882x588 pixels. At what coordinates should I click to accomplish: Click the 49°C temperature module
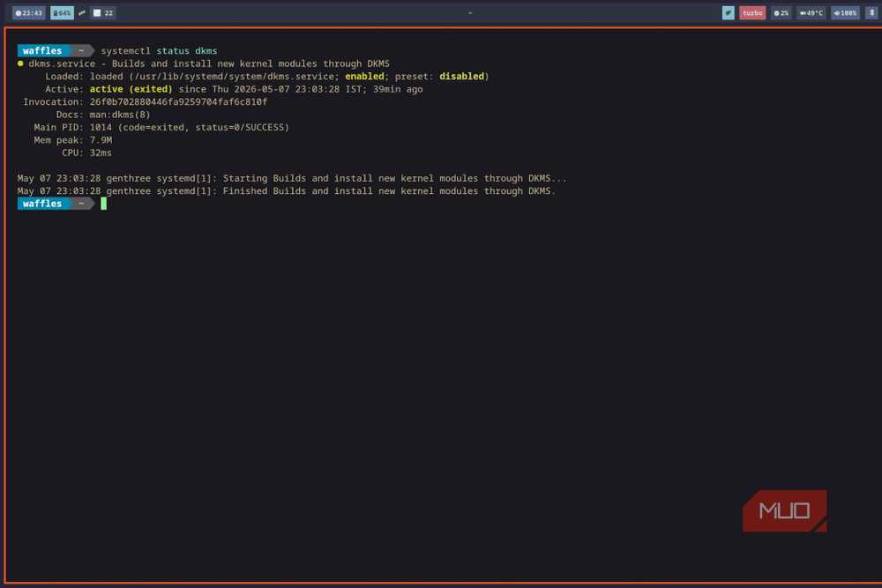(x=811, y=13)
